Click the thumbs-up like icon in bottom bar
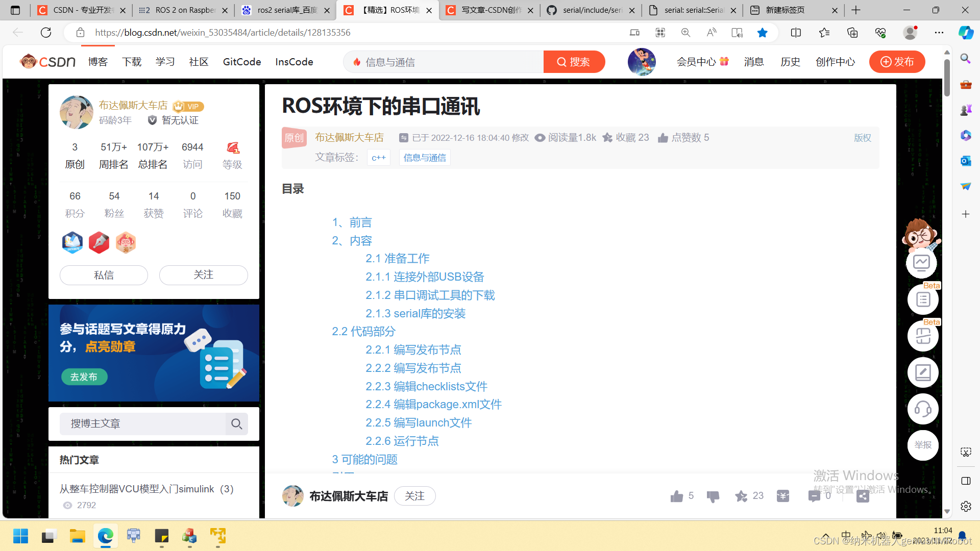Image resolution: width=980 pixels, height=551 pixels. tap(677, 496)
